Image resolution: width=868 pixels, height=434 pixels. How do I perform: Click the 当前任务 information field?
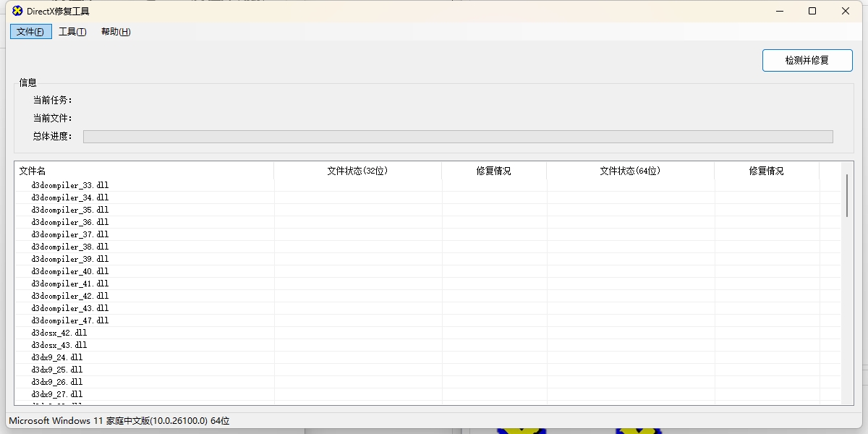point(51,100)
